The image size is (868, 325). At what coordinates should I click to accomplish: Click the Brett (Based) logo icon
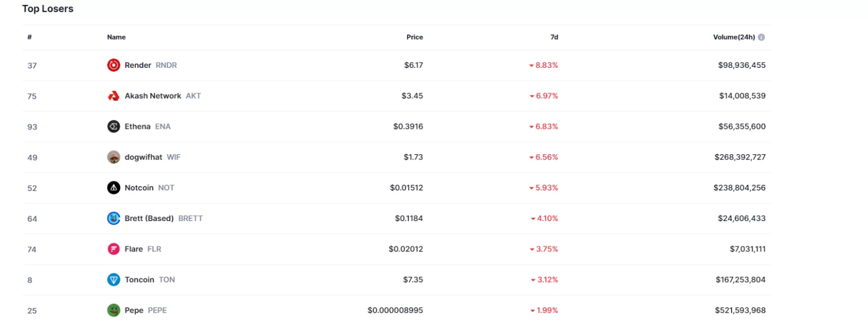[114, 218]
